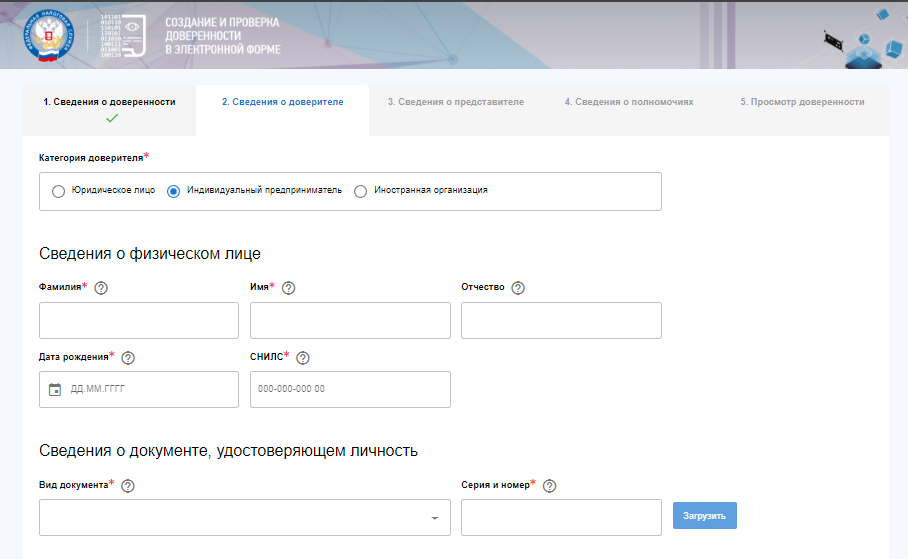Select Индивидуальный предприниматель radio button
This screenshot has height=559, width=908.
pos(173,191)
